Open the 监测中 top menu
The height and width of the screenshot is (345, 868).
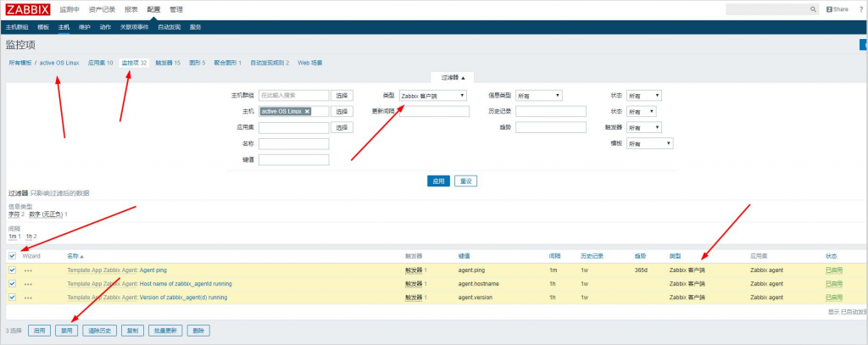70,9
